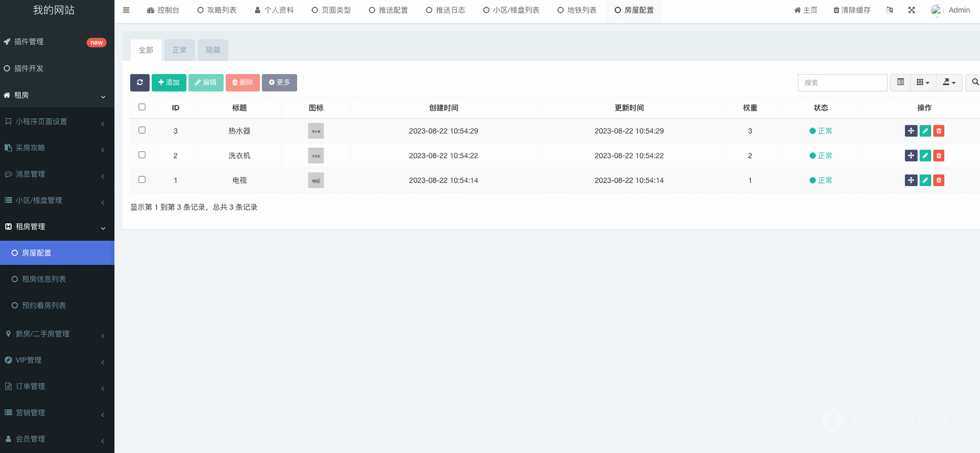Click 清除缓存 in the header
Image resolution: width=980 pixels, height=453 pixels.
tap(851, 10)
